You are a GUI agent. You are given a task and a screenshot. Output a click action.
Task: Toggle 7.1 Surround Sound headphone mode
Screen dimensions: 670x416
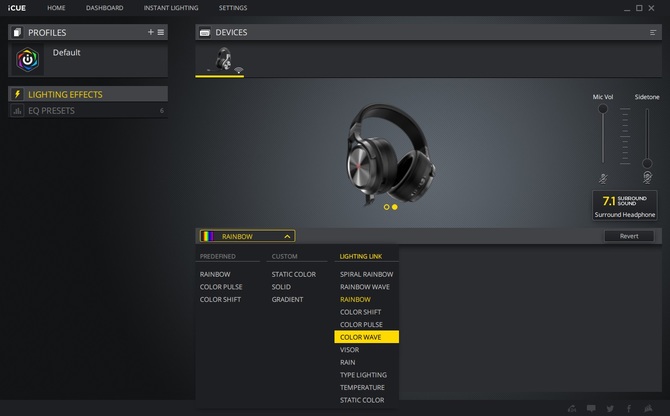[x=625, y=205]
